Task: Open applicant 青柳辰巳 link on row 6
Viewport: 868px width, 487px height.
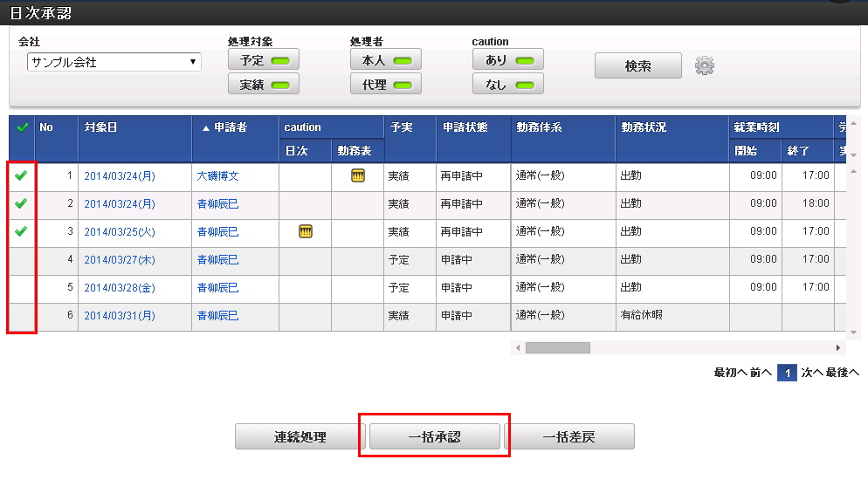Action: (x=218, y=315)
